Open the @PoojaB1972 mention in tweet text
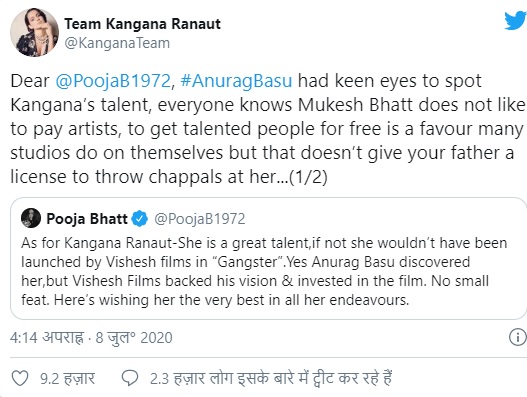 (x=113, y=81)
